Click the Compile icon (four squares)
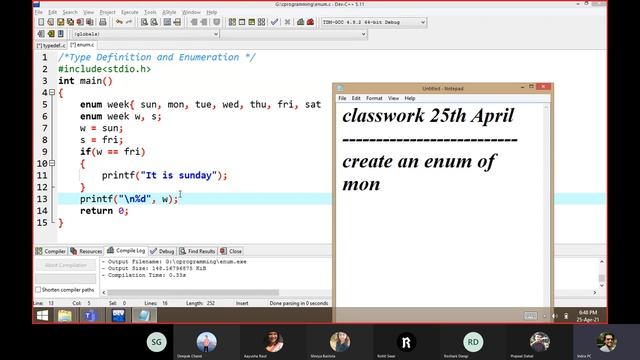The width and height of the screenshot is (640, 360). pyautogui.click(x=232, y=22)
